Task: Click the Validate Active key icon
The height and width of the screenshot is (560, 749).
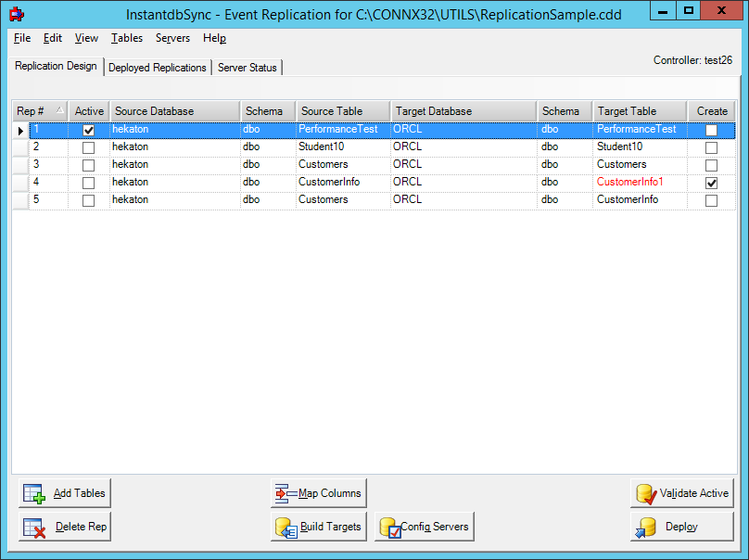Action: click(646, 492)
